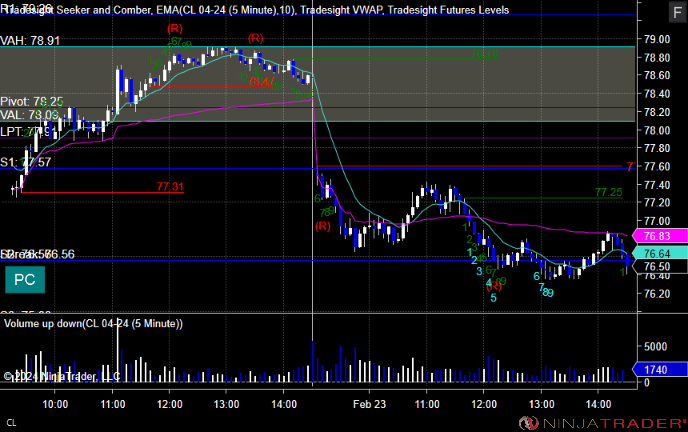Click the Pivot: 78.25 level label
Image resolution: width=688 pixels, height=432 pixels.
32,102
